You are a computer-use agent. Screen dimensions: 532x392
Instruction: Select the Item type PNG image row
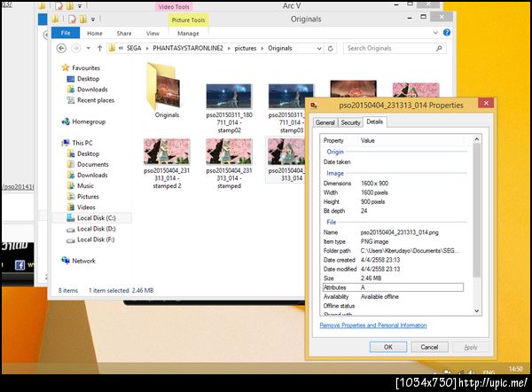pos(393,241)
